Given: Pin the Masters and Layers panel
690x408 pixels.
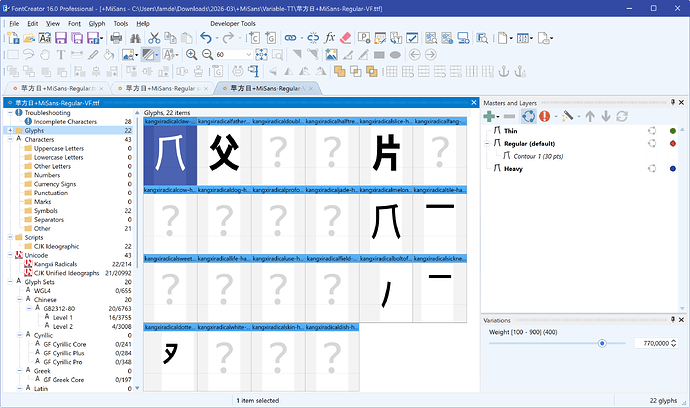Looking at the screenshot, I should pos(672,103).
